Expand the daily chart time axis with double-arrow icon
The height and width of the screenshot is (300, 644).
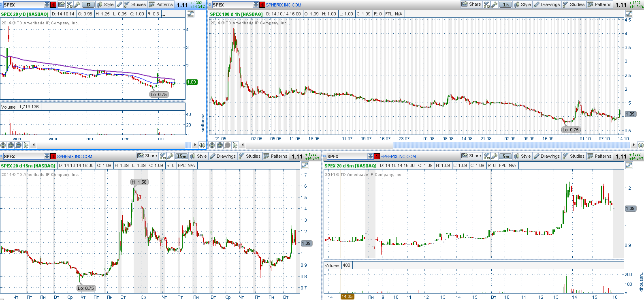pyautogui.click(x=202, y=145)
